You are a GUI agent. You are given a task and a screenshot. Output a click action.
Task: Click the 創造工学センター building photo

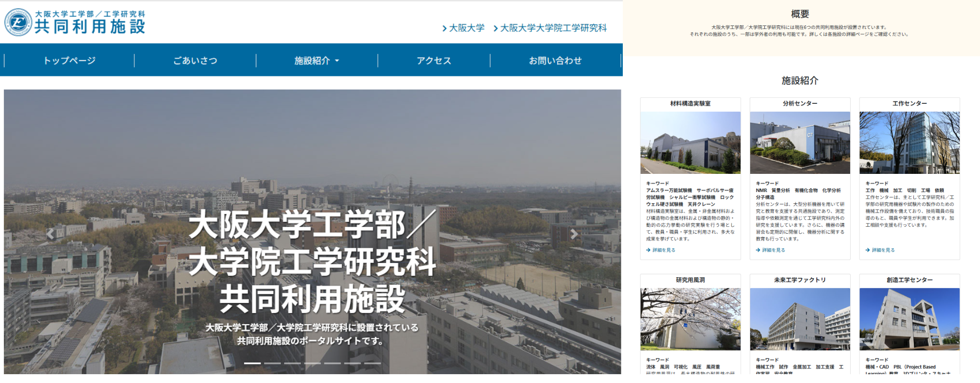point(909,319)
